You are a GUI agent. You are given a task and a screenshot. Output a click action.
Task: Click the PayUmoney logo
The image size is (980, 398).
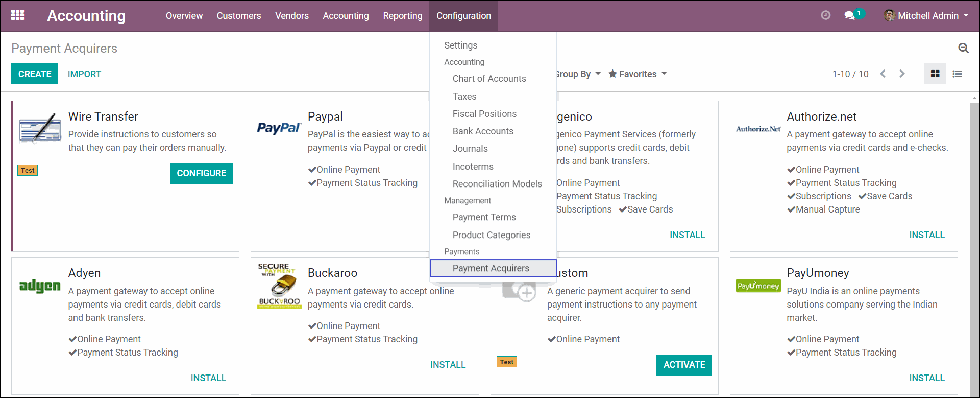tap(758, 286)
